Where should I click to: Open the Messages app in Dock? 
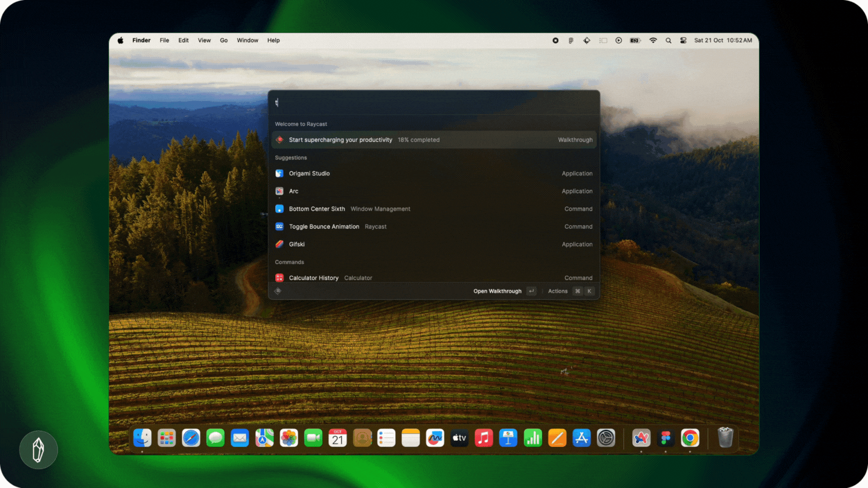[x=215, y=438]
